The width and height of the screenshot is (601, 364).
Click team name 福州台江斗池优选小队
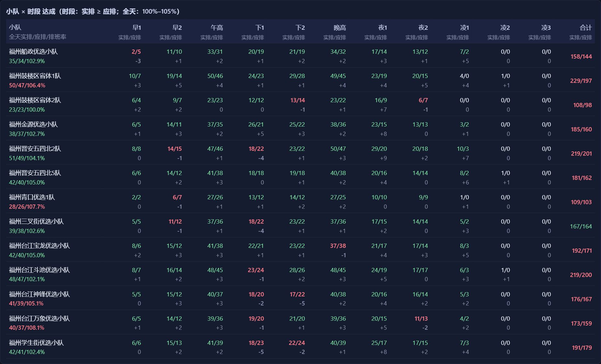coord(40,270)
